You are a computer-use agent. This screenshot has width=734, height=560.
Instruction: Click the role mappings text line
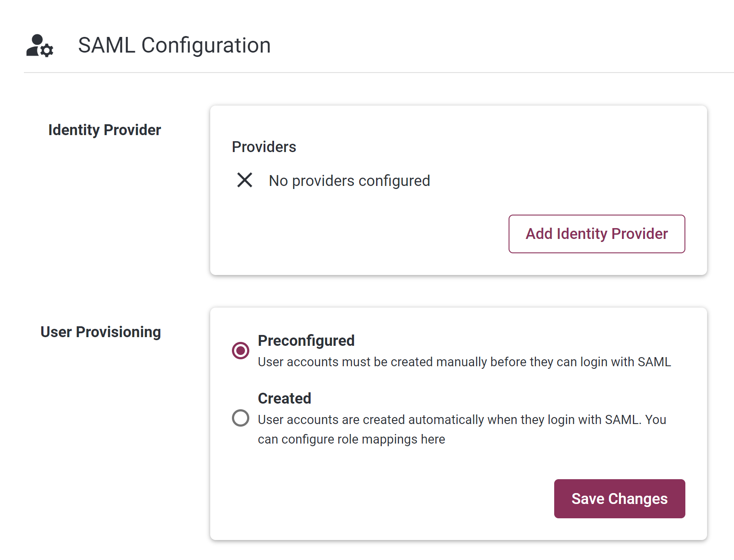(351, 439)
